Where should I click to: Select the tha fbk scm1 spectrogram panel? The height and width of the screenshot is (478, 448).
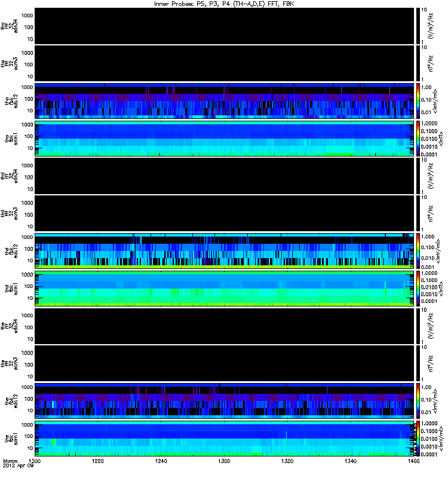point(226,139)
